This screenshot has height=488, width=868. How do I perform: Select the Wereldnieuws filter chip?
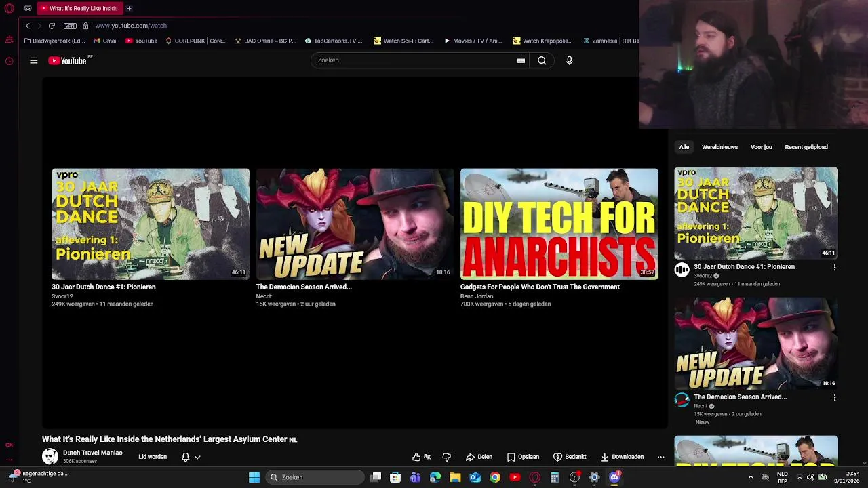coord(719,147)
